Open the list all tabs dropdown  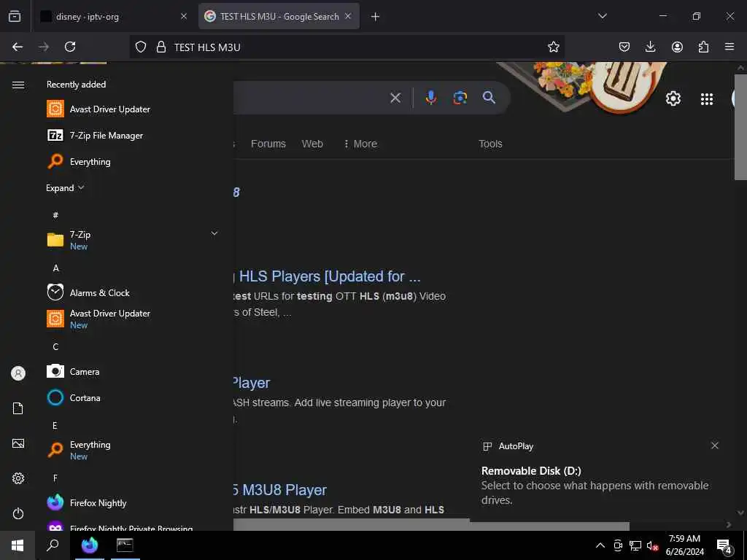click(x=602, y=16)
